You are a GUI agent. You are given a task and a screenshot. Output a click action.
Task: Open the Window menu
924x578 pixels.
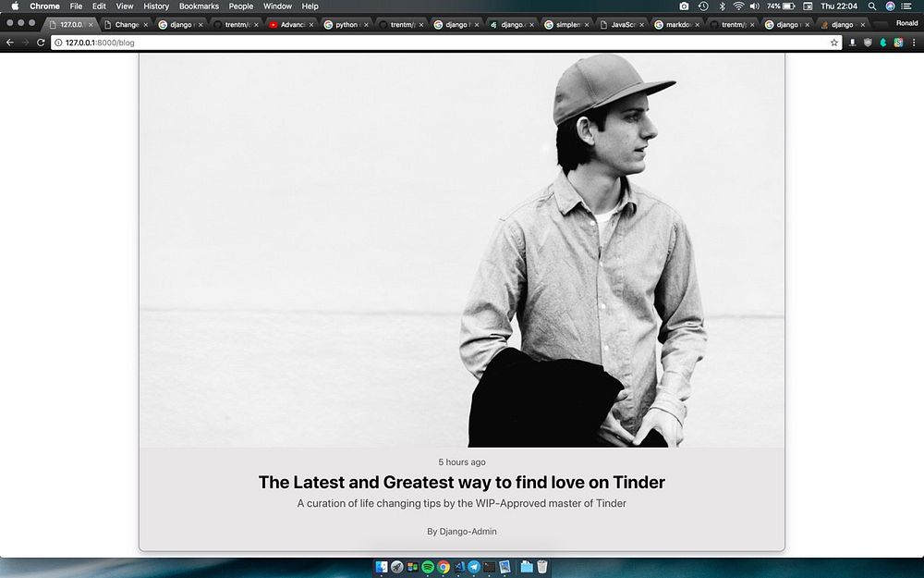(277, 6)
